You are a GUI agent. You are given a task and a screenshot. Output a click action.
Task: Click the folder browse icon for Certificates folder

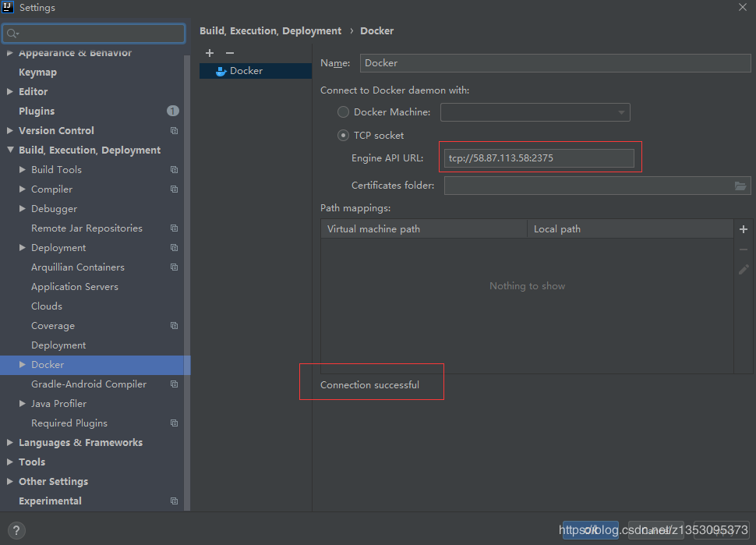(740, 186)
